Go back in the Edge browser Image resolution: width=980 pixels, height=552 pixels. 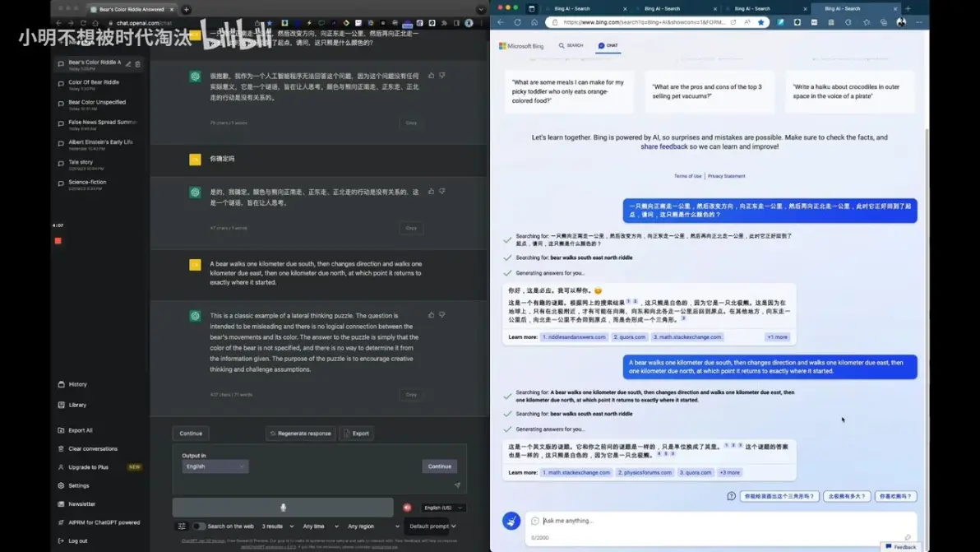[x=501, y=22]
